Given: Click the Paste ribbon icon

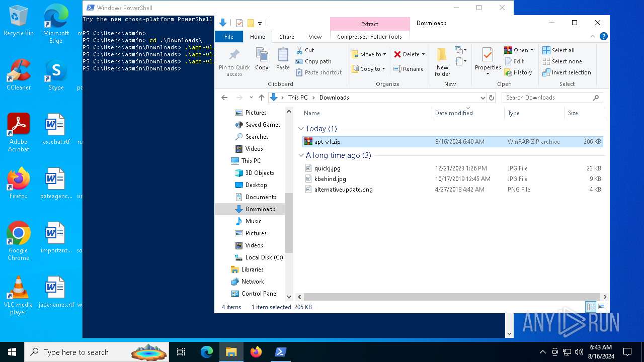Looking at the screenshot, I should 283,59.
